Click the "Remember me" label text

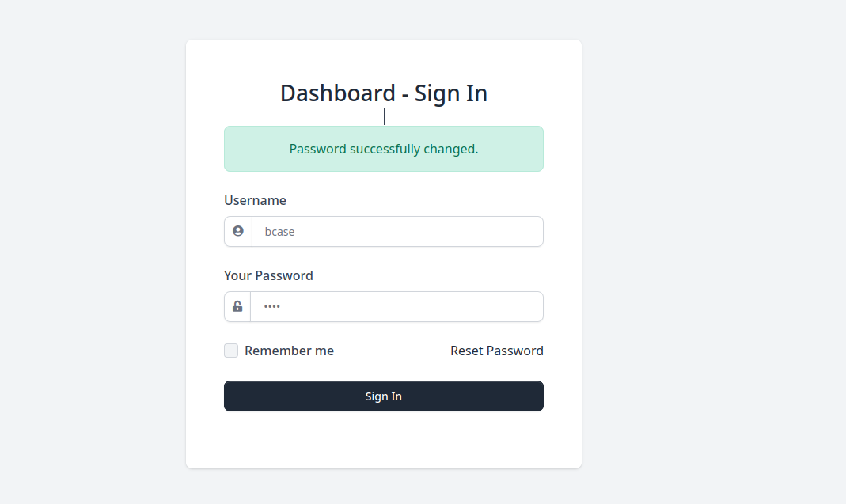(x=289, y=351)
